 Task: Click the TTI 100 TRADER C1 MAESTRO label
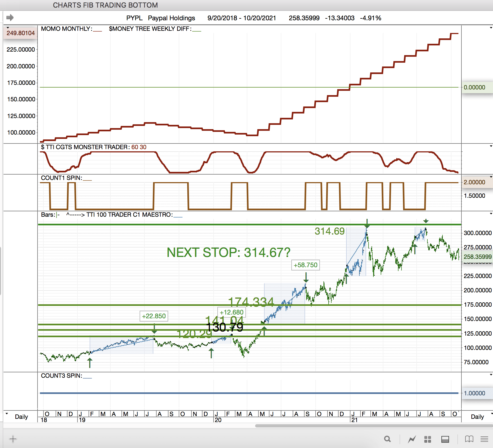(x=130, y=215)
